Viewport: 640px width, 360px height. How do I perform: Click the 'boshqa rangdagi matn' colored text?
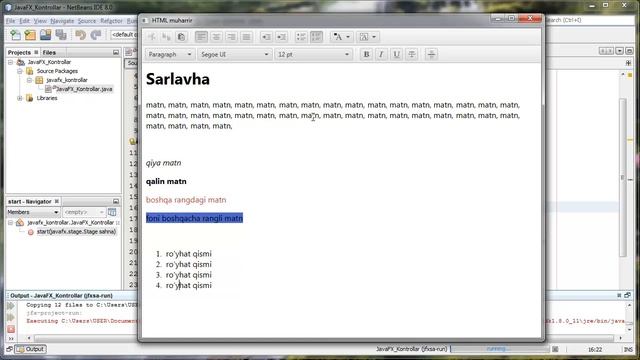pyautogui.click(x=186, y=200)
